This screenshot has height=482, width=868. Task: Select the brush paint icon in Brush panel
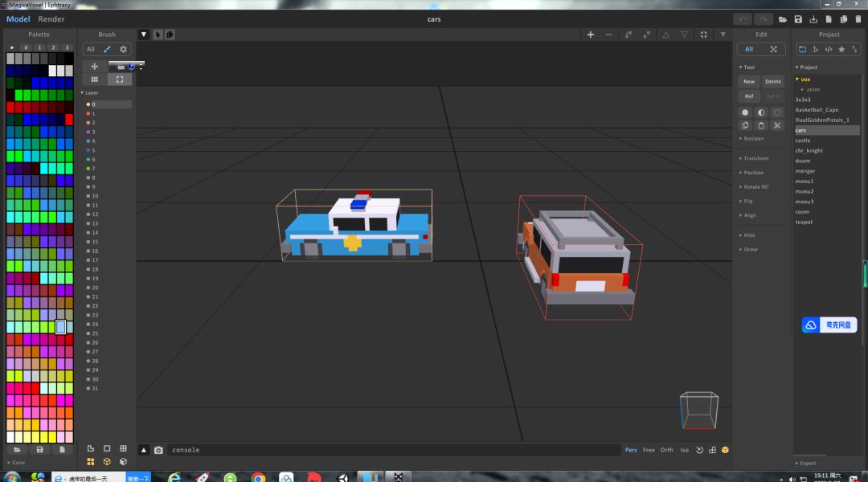tap(107, 49)
